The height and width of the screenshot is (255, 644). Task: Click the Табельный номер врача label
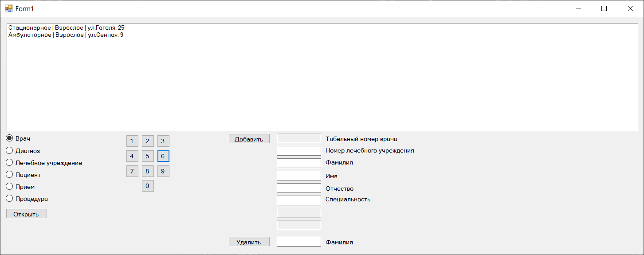point(361,139)
